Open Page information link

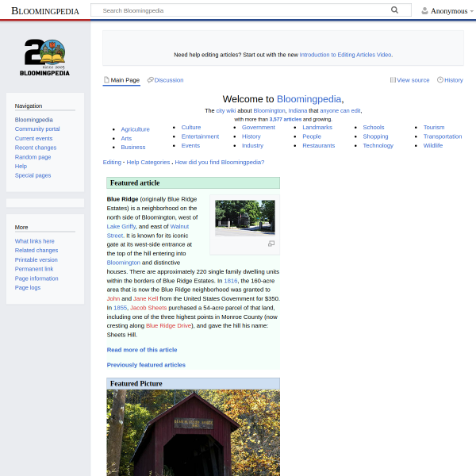pyautogui.click(x=36, y=278)
